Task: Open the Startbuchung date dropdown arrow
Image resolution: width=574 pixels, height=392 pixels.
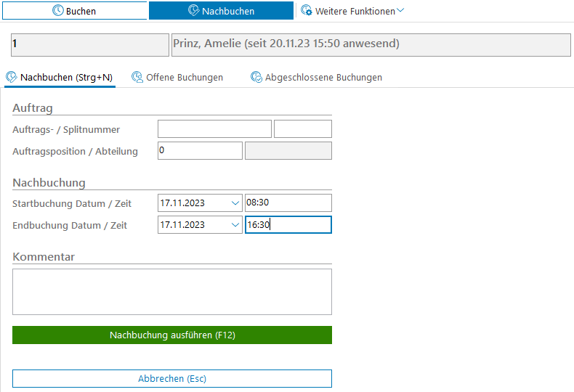Action: 235,203
